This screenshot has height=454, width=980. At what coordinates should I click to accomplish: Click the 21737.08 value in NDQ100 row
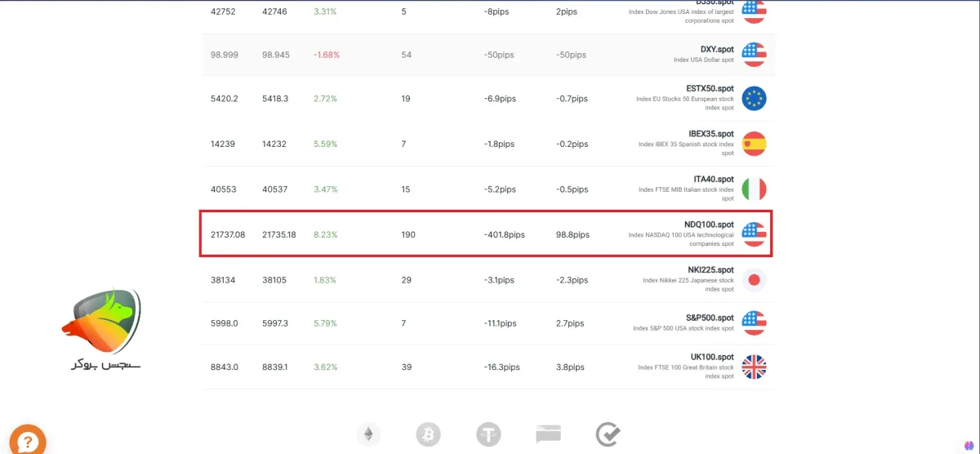(228, 235)
